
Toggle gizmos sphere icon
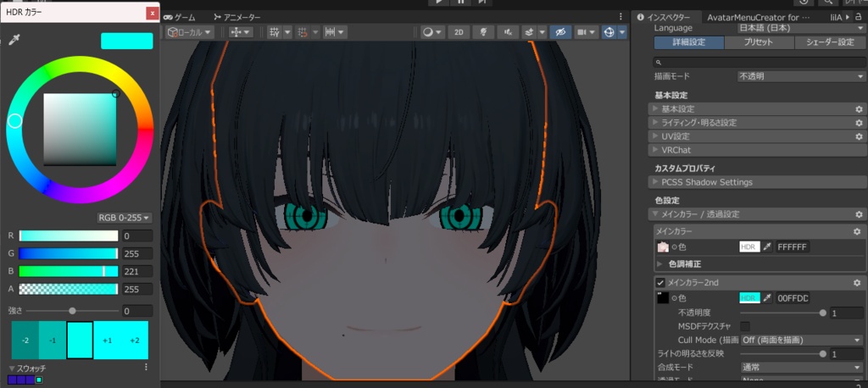[x=609, y=32]
